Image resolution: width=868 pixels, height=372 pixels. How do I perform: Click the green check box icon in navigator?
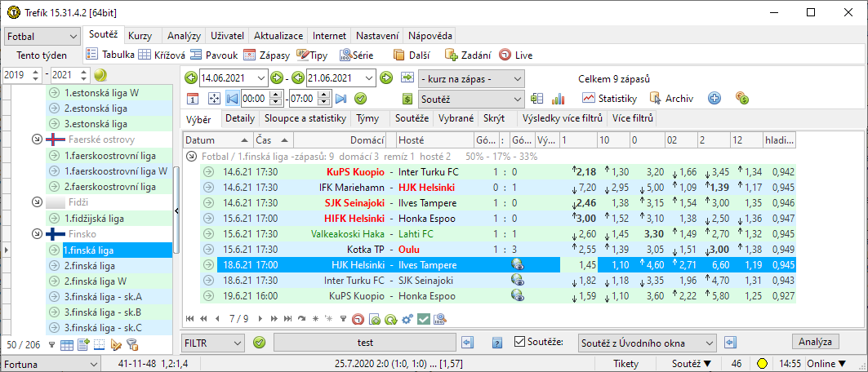pos(424,318)
